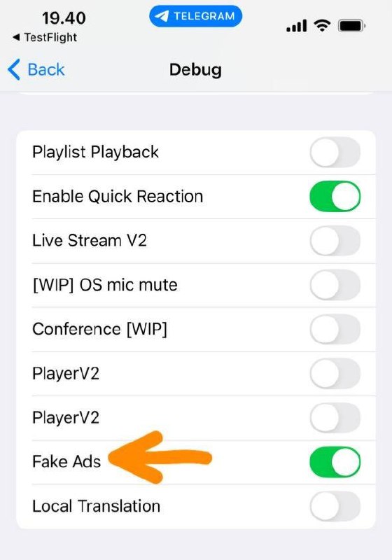The image size is (392, 560).
Task: Tap the blue back chevron icon
Action: (x=13, y=69)
